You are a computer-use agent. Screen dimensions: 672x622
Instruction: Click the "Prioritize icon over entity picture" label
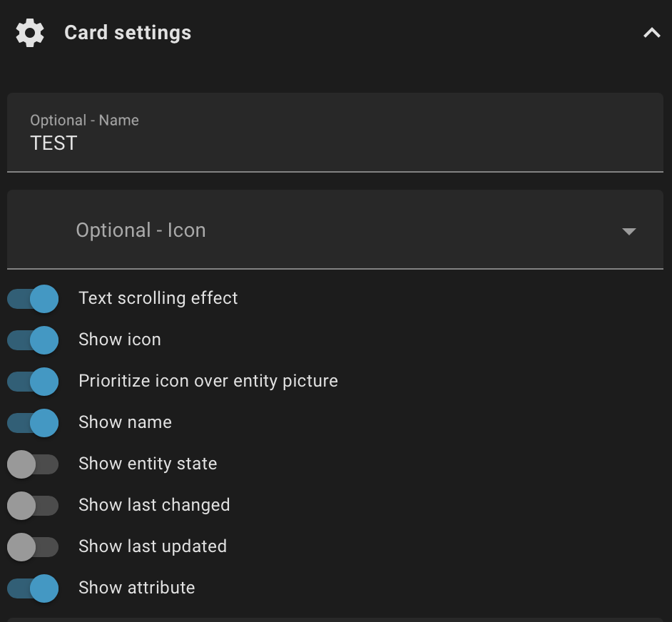208,381
